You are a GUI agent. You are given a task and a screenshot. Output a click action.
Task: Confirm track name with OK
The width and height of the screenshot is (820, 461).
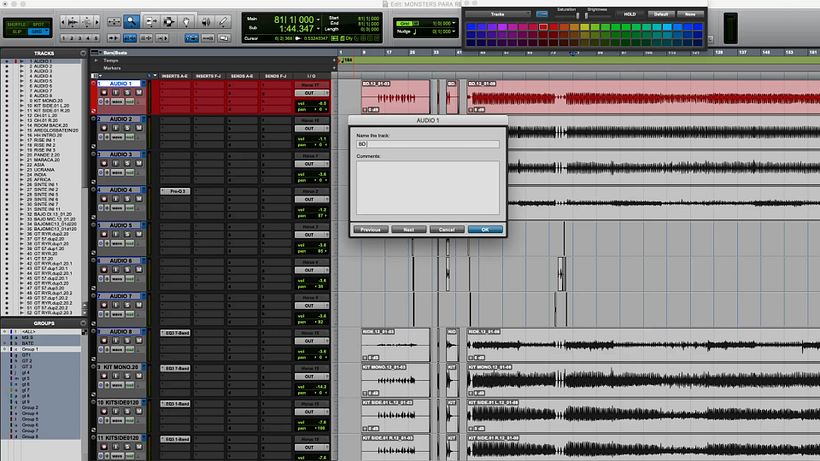tap(485, 229)
